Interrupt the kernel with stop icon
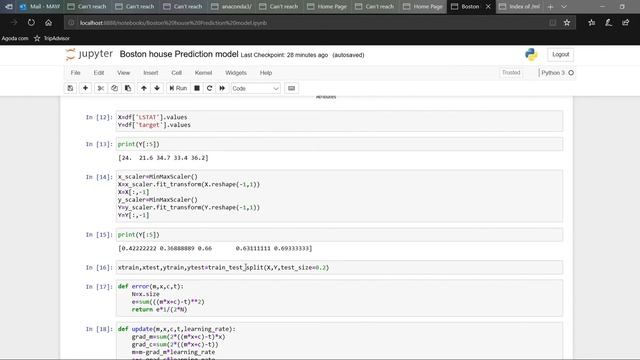This screenshot has width=640, height=360. click(197, 88)
